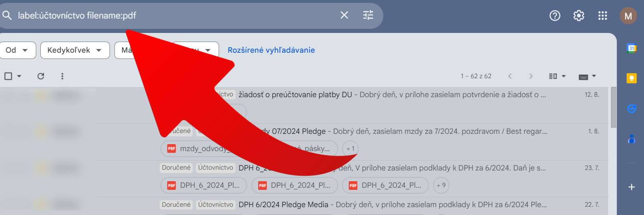The width and height of the screenshot is (644, 215).
Task: Click the date 1. 8.
Action: click(593, 131)
